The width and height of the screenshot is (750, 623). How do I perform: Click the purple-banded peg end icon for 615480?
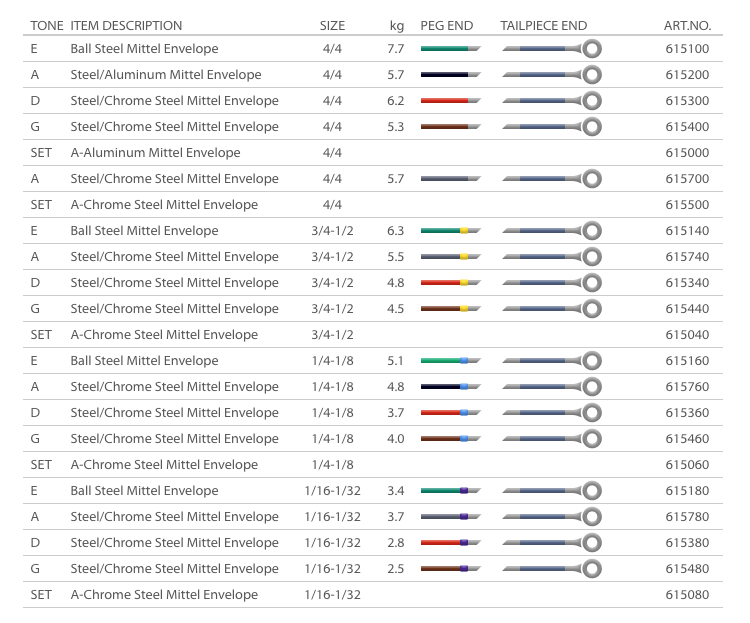[450, 569]
